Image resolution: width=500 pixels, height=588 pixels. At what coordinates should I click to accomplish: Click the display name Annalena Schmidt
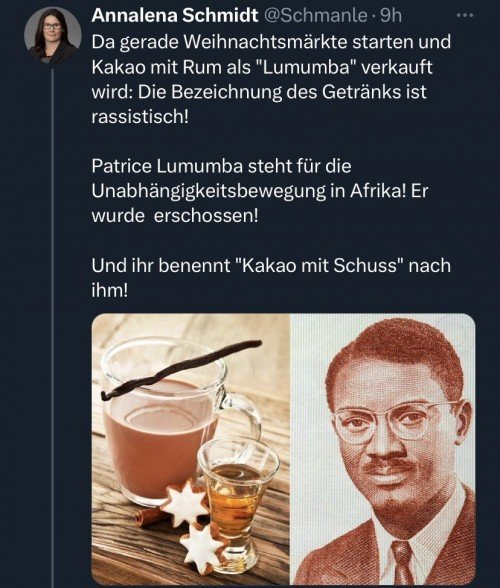click(x=175, y=16)
